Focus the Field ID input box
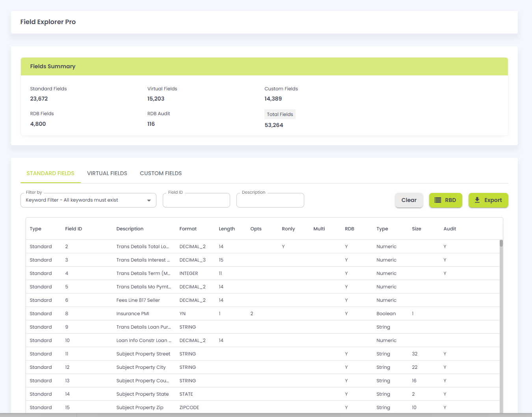532x417 pixels. point(196,200)
